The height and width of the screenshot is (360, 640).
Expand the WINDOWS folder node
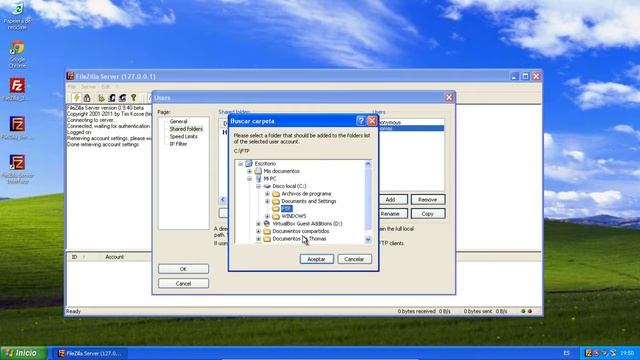pyautogui.click(x=267, y=216)
